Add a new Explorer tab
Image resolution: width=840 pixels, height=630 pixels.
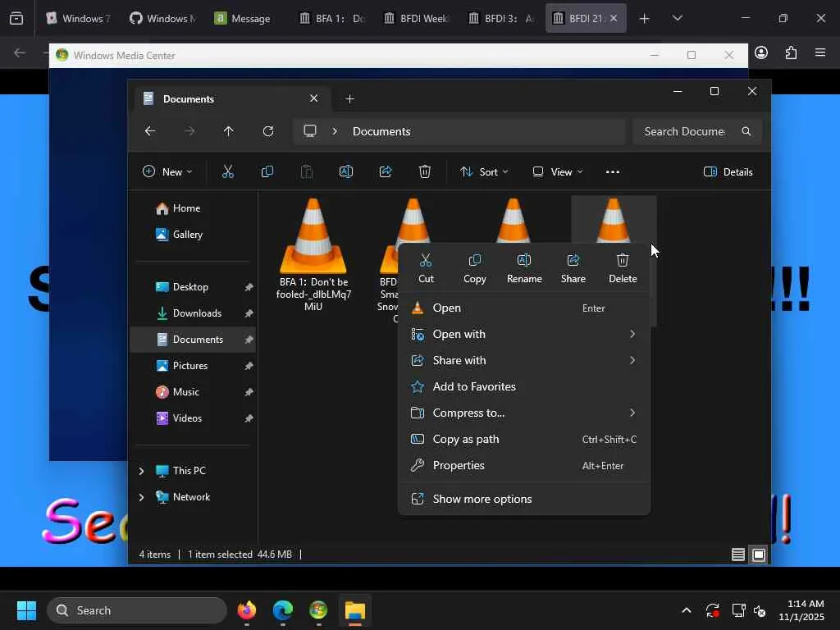[x=349, y=99]
